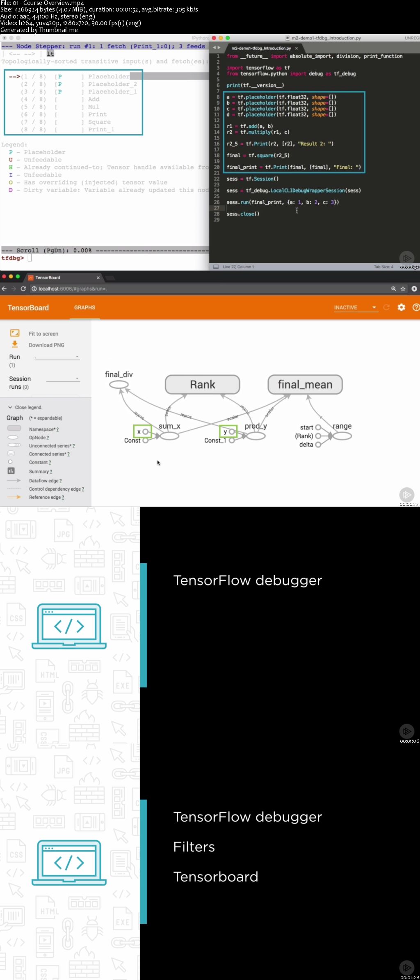
Task: Switch to the GRAPHS tab
Action: [84, 308]
